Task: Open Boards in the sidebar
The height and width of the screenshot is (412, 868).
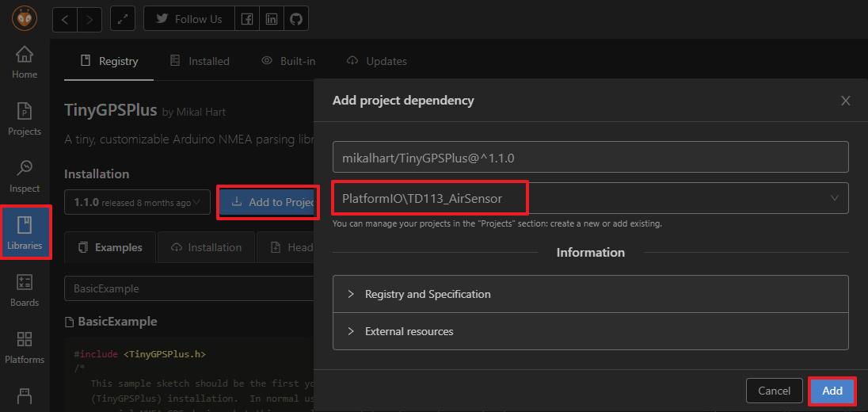Action: (x=25, y=291)
